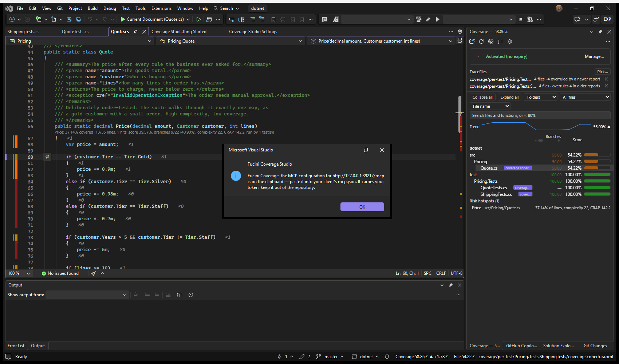Viewport: 619px width, 364px height.
Task: Switch to the Coverage Studio Settings tab
Action: [253, 32]
